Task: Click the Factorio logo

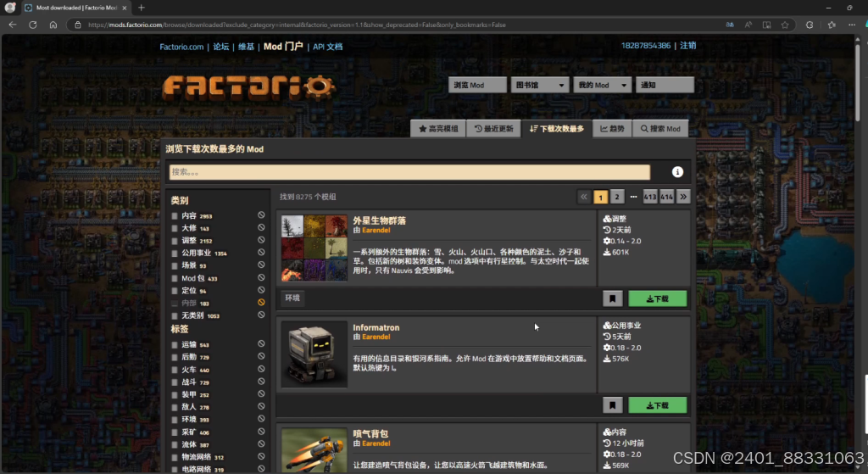Action: 248,87
